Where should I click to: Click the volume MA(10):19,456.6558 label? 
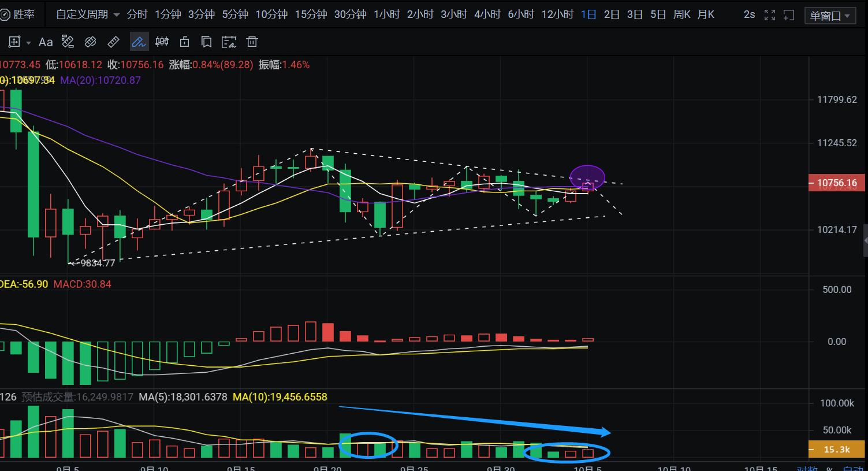tap(280, 397)
